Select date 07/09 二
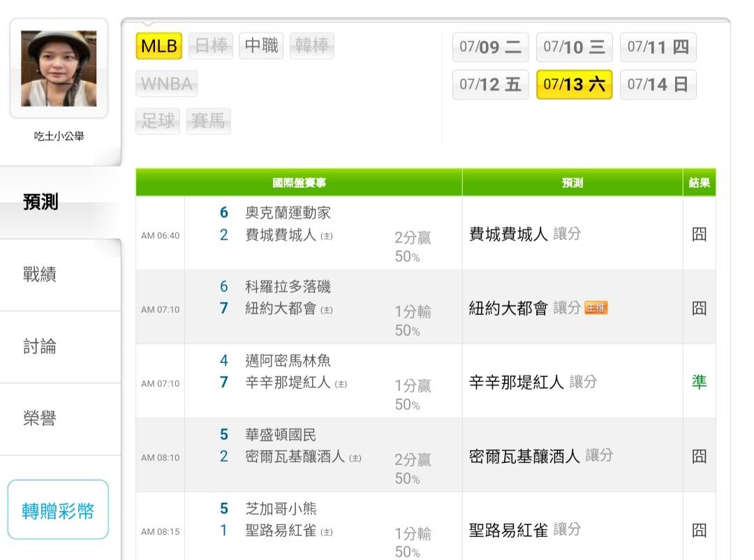 (491, 47)
